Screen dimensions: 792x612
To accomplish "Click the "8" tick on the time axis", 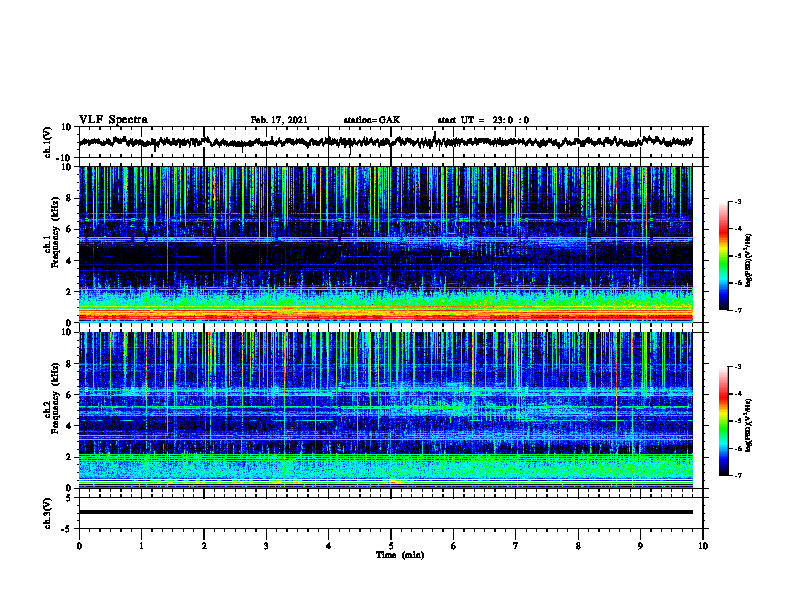I will click(x=578, y=546).
